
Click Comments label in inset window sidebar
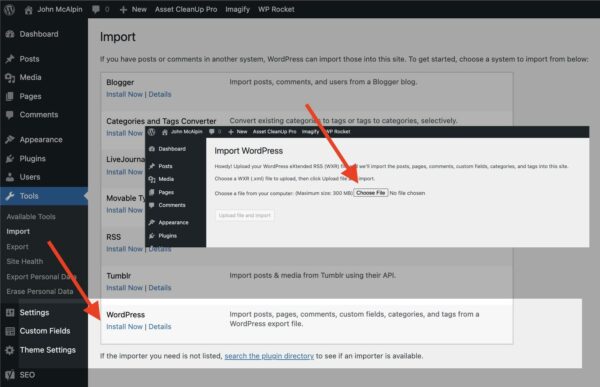point(172,205)
